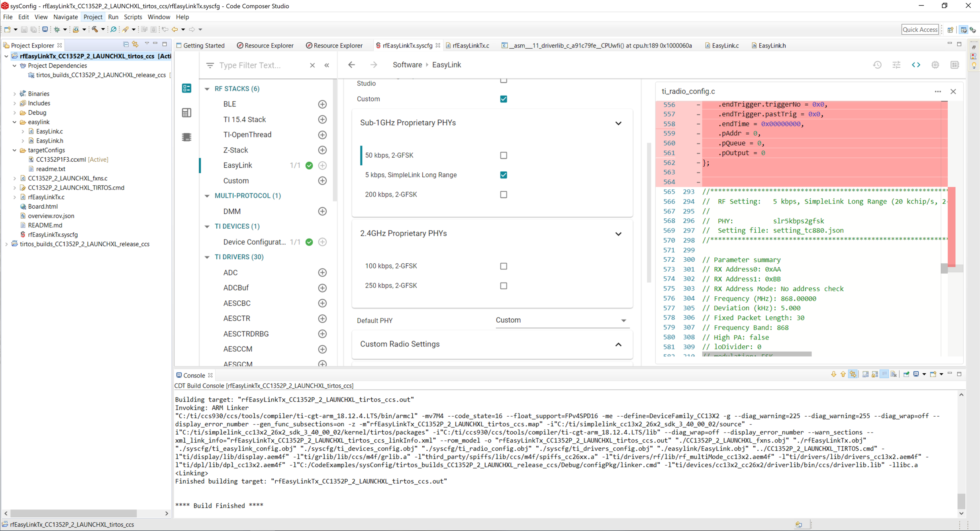Image resolution: width=980 pixels, height=531 pixels.
Task: Open the Default PHY dropdown
Action: 562,320
